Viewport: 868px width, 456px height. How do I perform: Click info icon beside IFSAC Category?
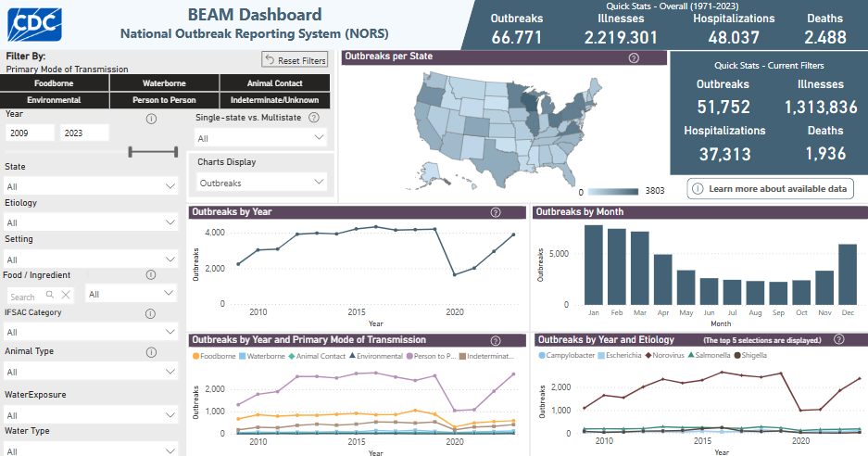(x=150, y=313)
